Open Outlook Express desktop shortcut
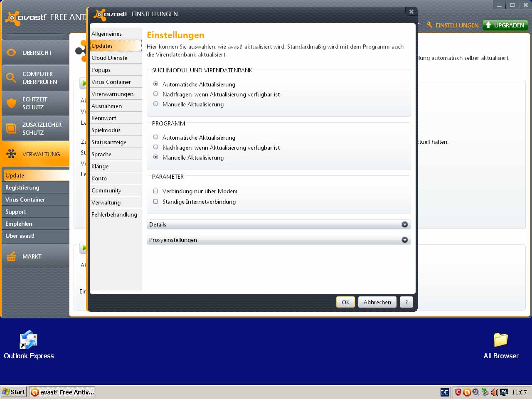Viewport: 532px width, 399px height. [x=29, y=345]
